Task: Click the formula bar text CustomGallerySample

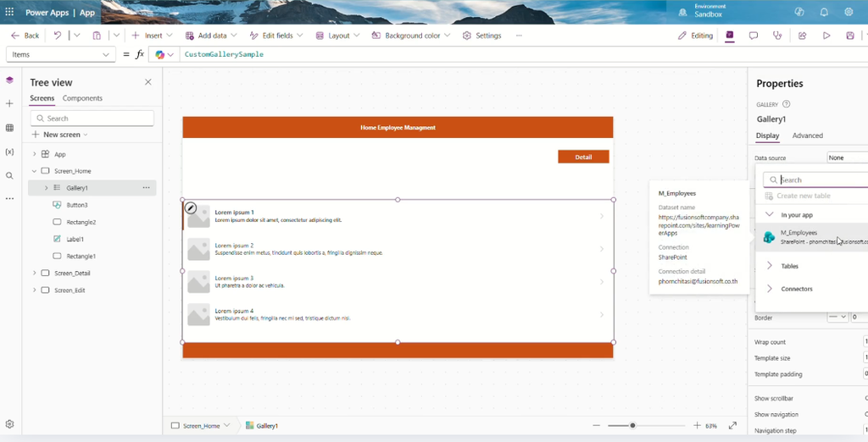Action: (x=224, y=54)
